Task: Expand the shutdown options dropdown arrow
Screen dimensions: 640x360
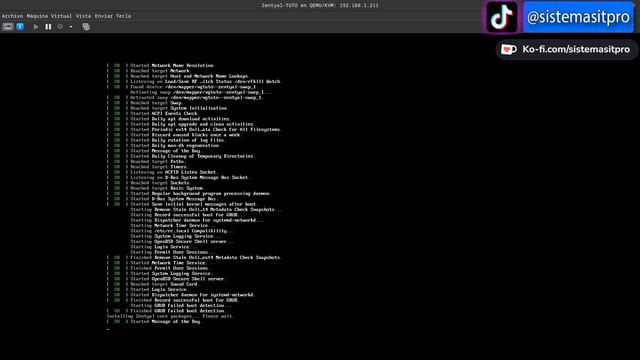Action: click(71, 27)
